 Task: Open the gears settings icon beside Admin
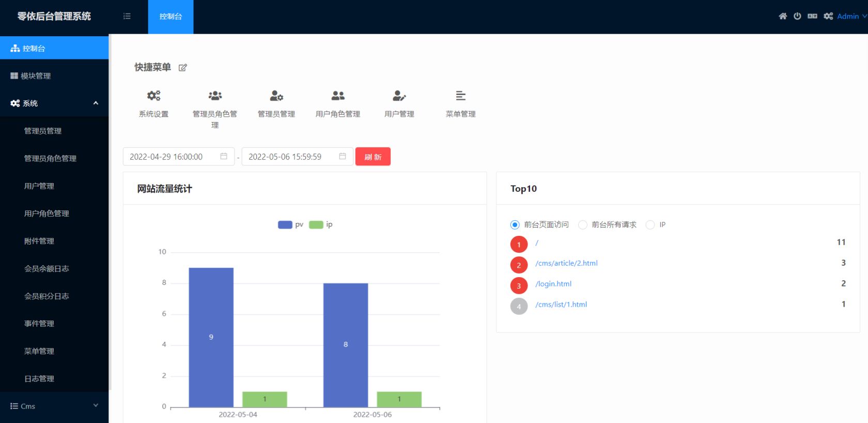point(828,16)
